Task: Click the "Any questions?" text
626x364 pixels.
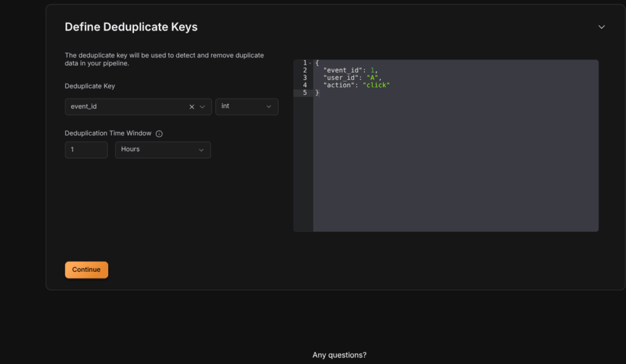Action: tap(339, 355)
